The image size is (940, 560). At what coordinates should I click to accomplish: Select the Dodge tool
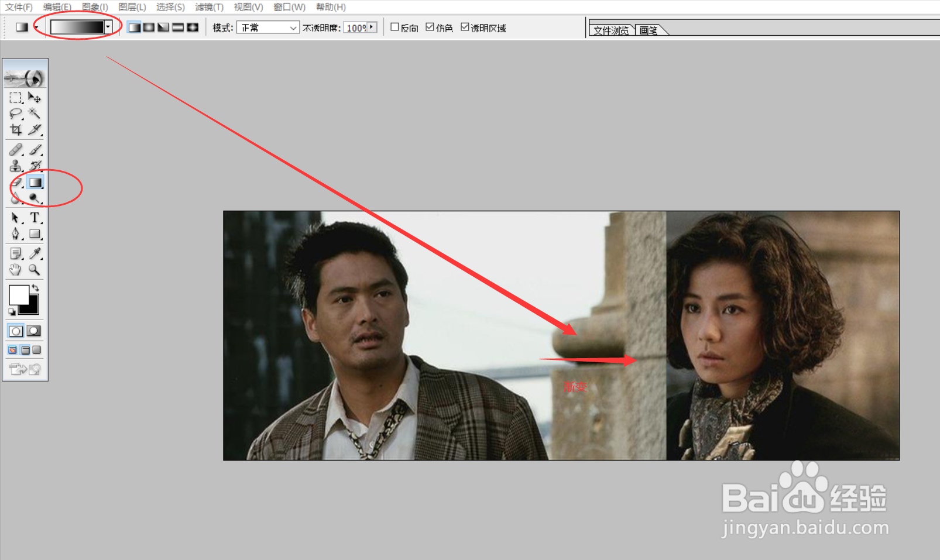pos(35,198)
